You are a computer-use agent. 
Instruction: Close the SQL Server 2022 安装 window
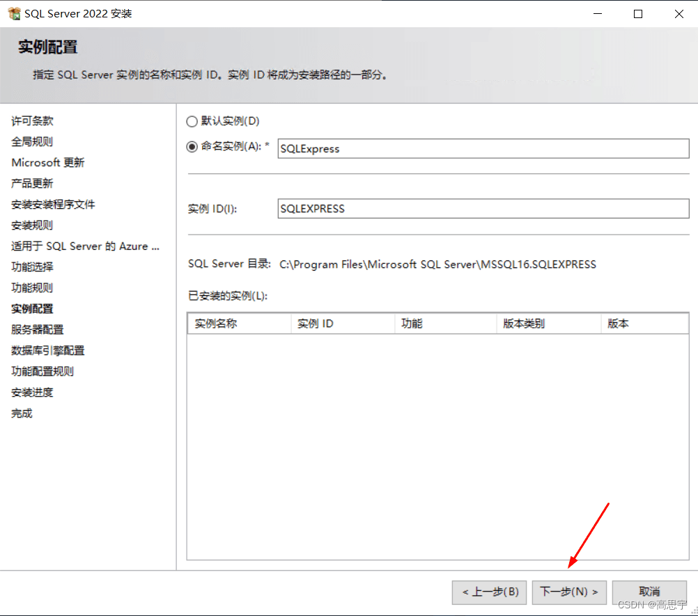tap(679, 14)
